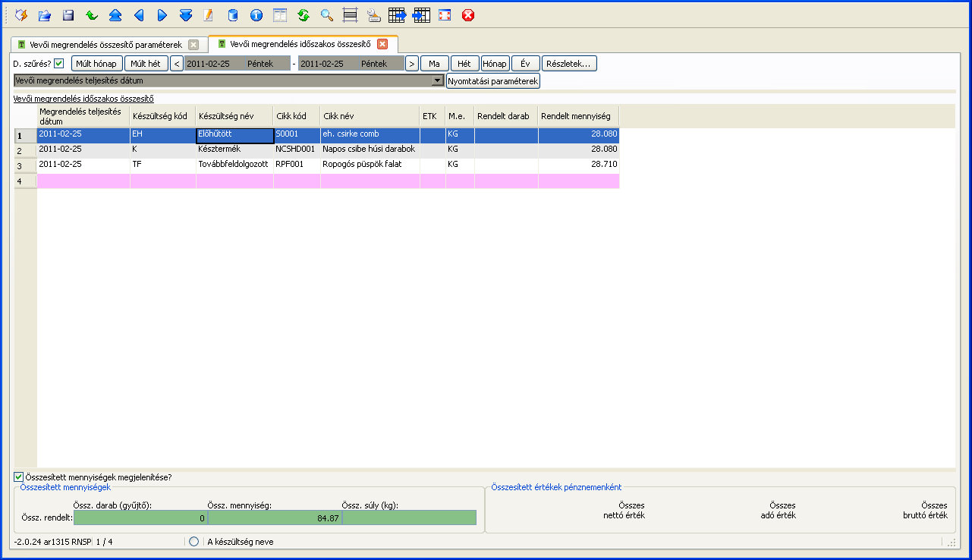
Task: Sort by Megrendelés teljesítés dátum column header
Action: click(83, 116)
